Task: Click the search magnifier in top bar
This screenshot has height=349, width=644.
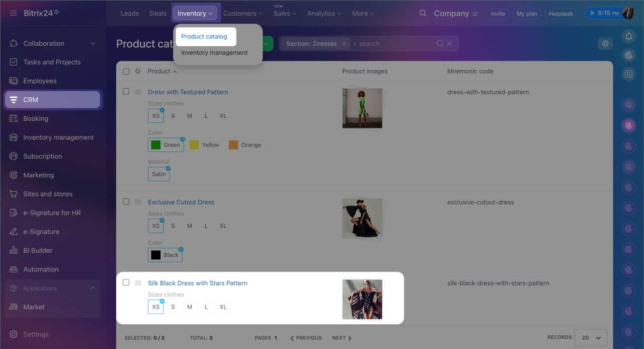Action: (423, 14)
